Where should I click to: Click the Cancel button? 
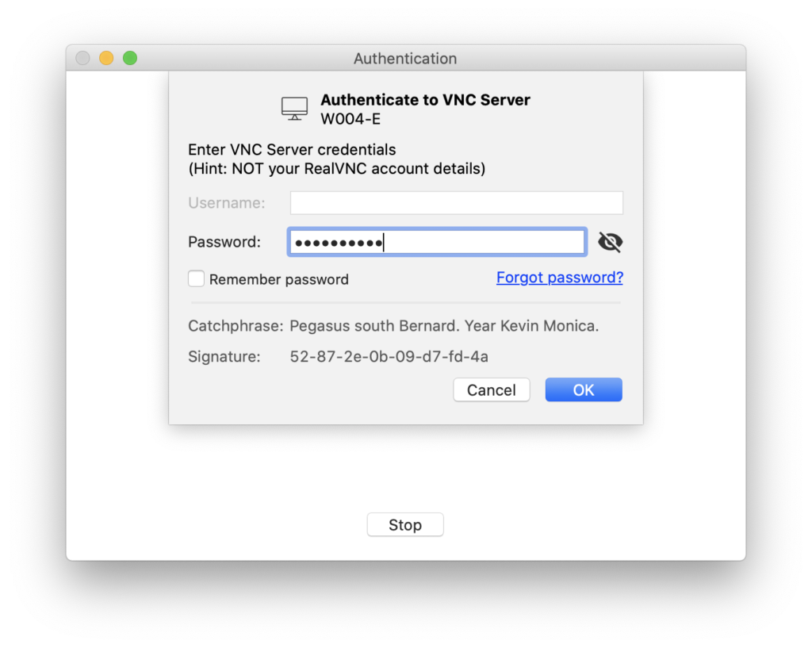[491, 389]
